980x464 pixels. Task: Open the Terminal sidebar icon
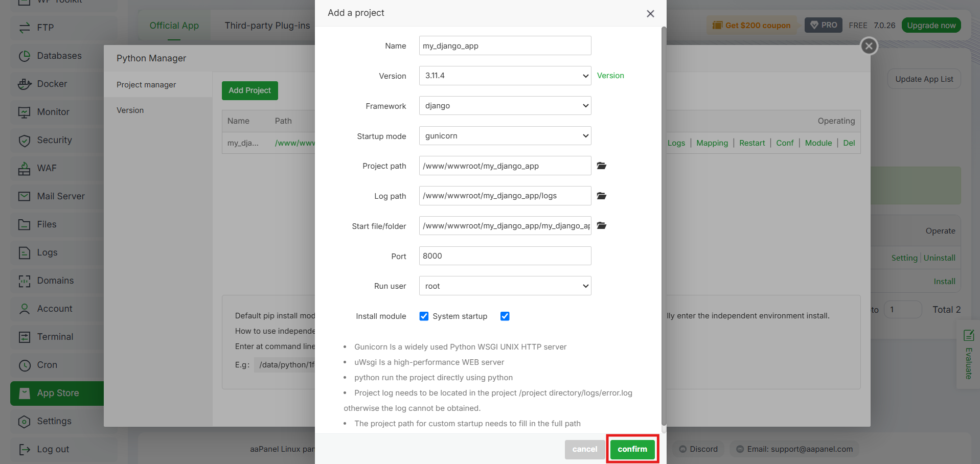(x=25, y=337)
